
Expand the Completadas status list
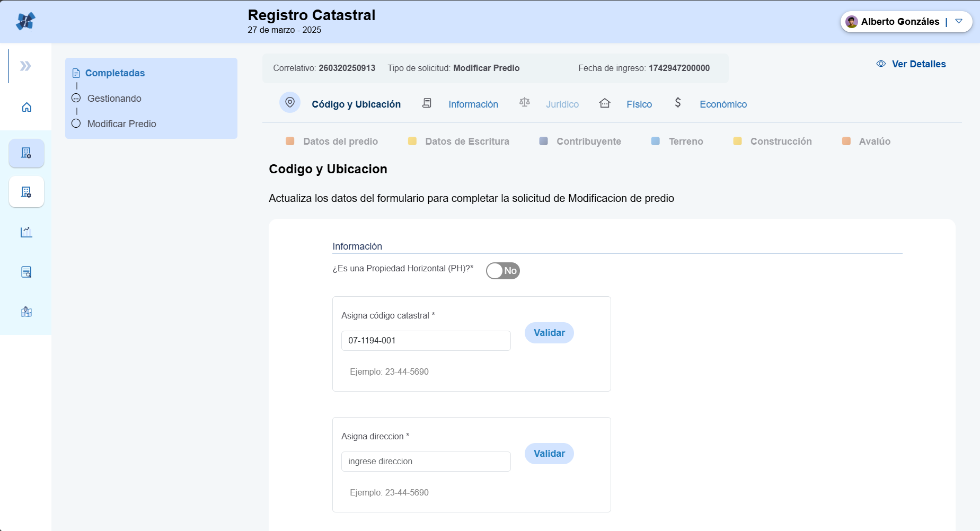coord(114,73)
